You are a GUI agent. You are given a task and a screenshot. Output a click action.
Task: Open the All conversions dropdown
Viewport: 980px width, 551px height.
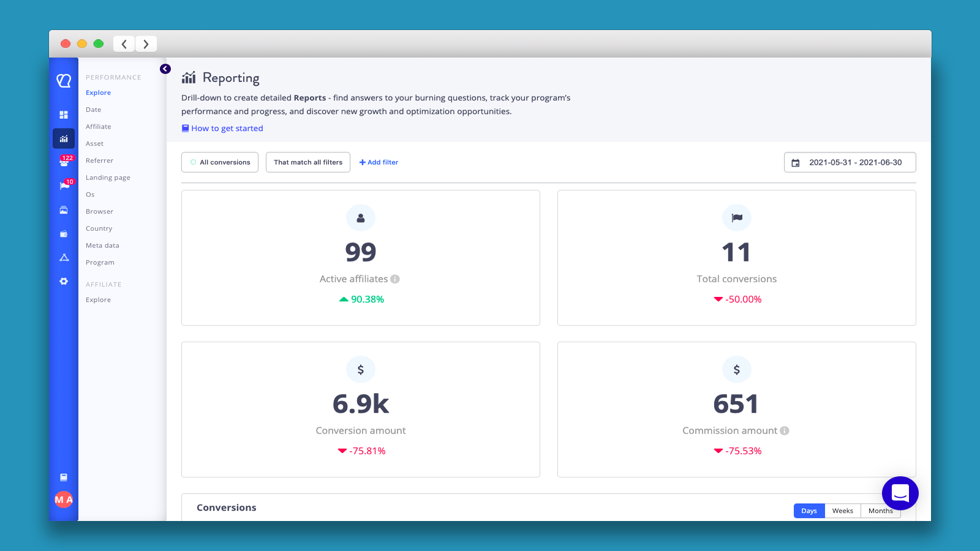point(220,162)
